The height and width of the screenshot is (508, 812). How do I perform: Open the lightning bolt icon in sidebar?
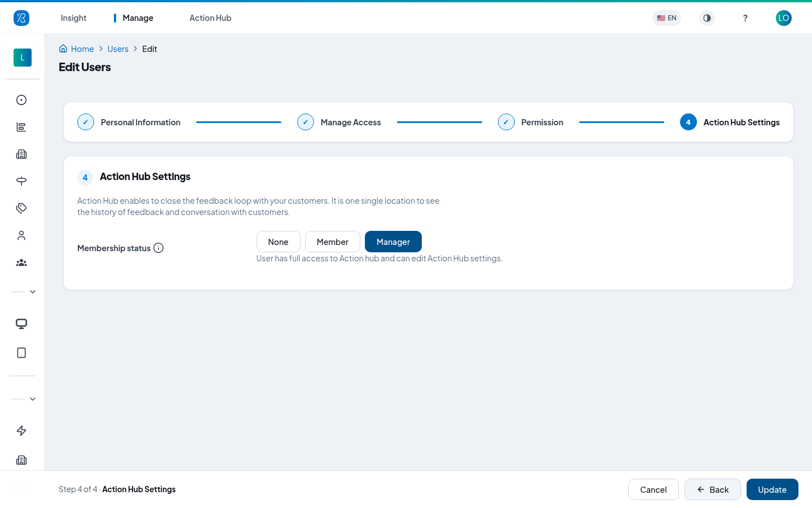coord(21,431)
